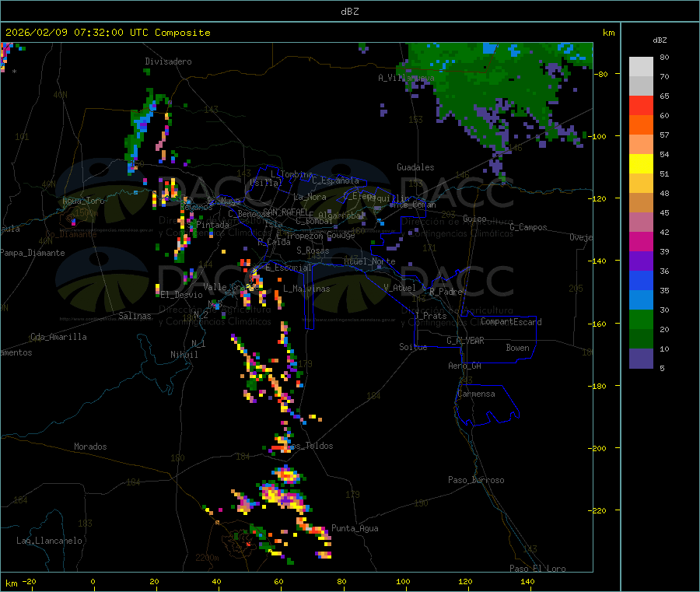Select the Pampa_Diamante label
This screenshot has width=700, height=592.
pos(33,253)
